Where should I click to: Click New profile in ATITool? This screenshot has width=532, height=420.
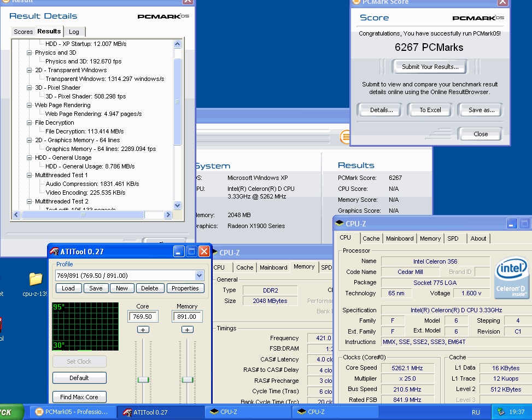coord(122,288)
